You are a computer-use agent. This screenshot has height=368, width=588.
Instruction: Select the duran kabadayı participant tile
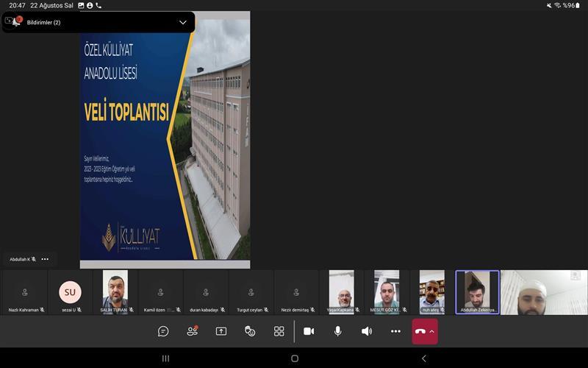pyautogui.click(x=206, y=292)
